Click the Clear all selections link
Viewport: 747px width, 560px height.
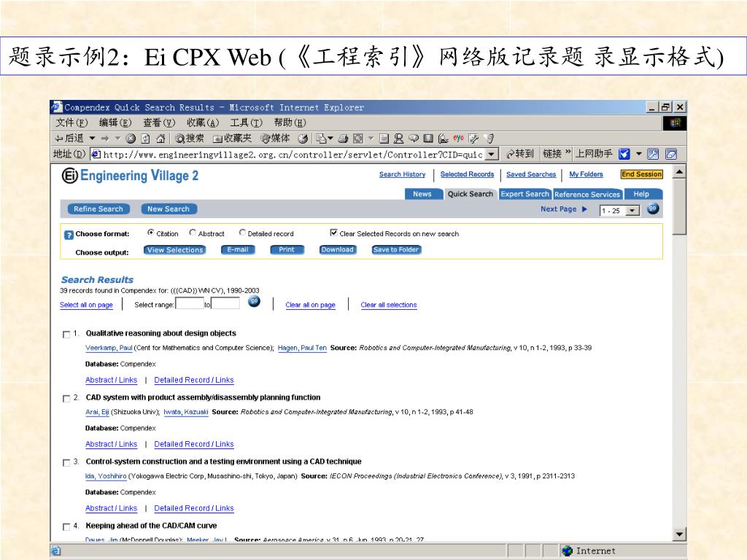389,305
